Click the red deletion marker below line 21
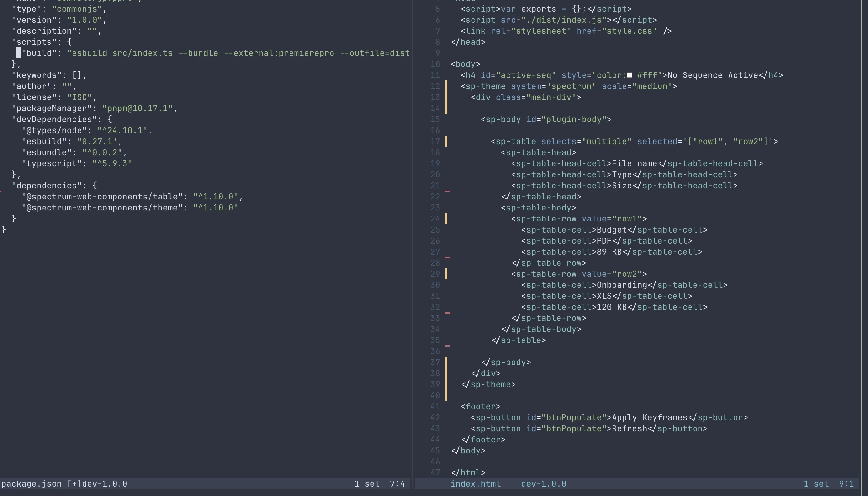The width and height of the screenshot is (868, 496). [448, 192]
